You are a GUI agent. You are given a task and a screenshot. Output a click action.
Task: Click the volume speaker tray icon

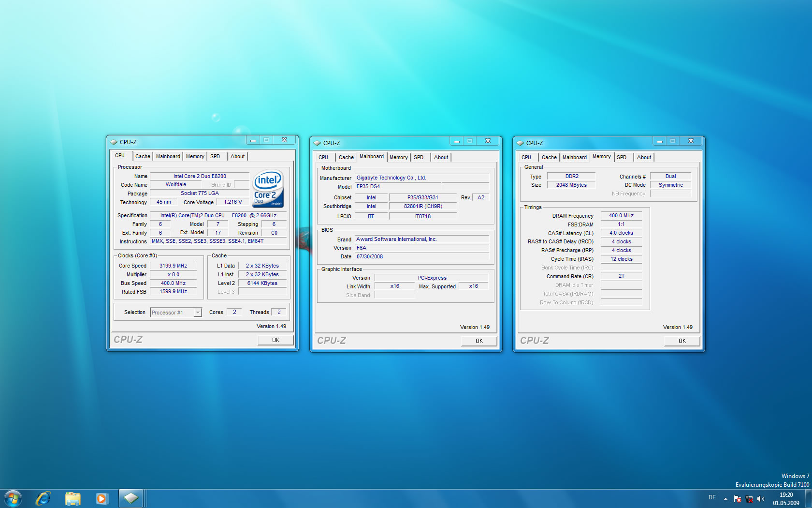click(x=761, y=499)
